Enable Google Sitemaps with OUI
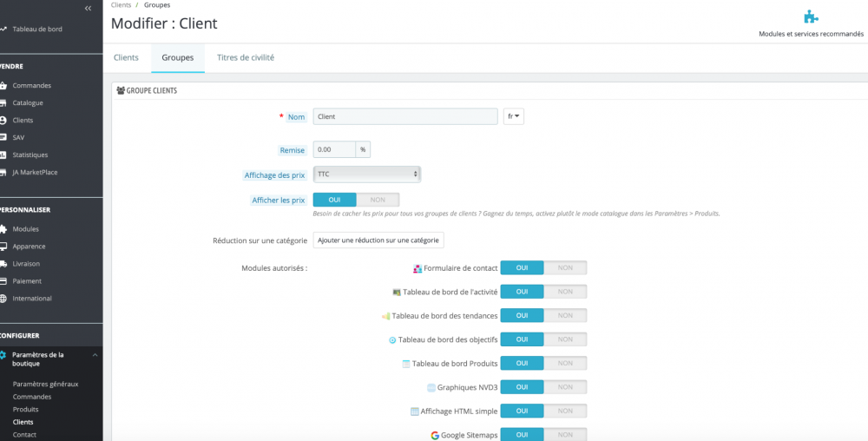 click(522, 435)
